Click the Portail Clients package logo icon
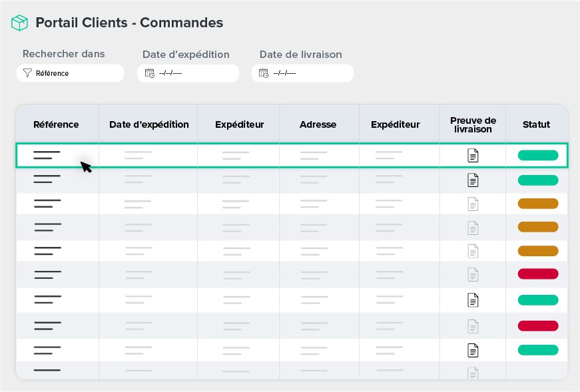The height and width of the screenshot is (392, 580). [x=19, y=22]
